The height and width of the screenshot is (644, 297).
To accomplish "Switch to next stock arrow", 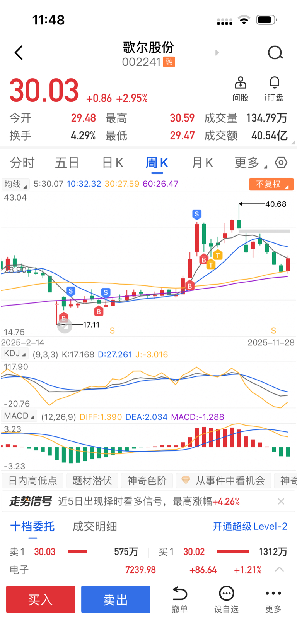I will tap(217, 53).
